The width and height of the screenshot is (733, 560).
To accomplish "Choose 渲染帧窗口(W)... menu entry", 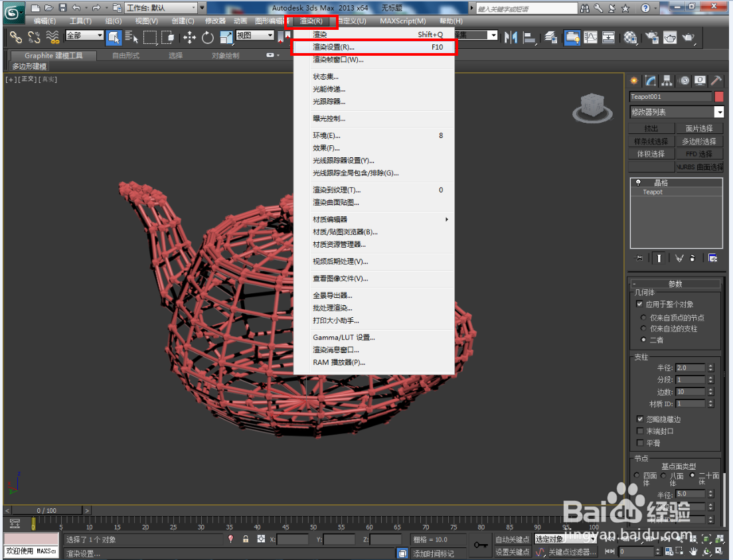I will pos(374,59).
